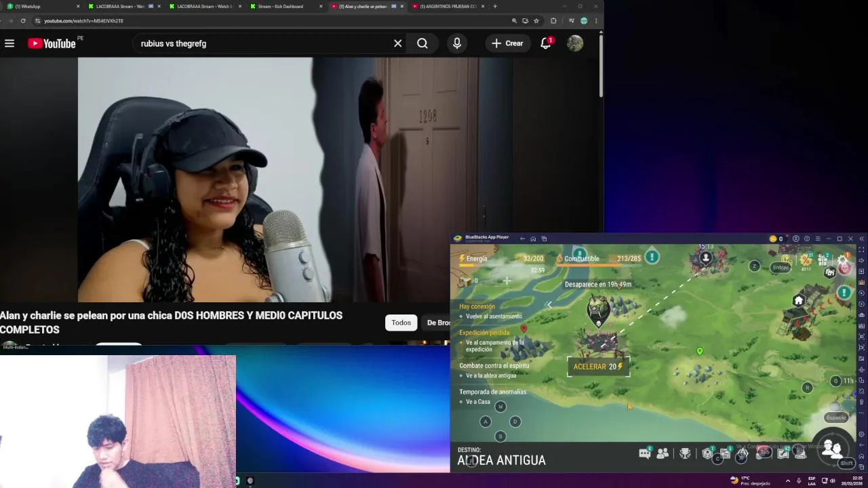The width and height of the screenshot is (868, 488).
Task: Open the friends group icon in game
Action: [663, 453]
